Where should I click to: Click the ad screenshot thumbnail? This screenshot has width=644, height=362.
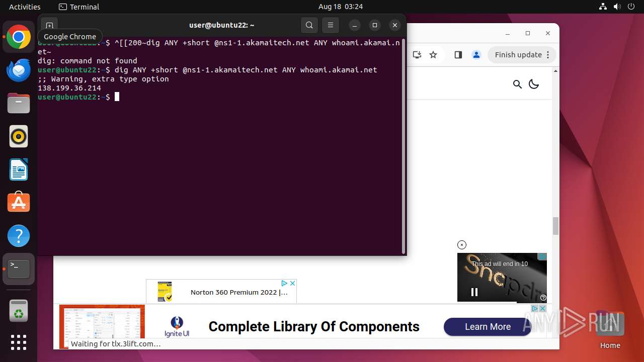tap(102, 326)
